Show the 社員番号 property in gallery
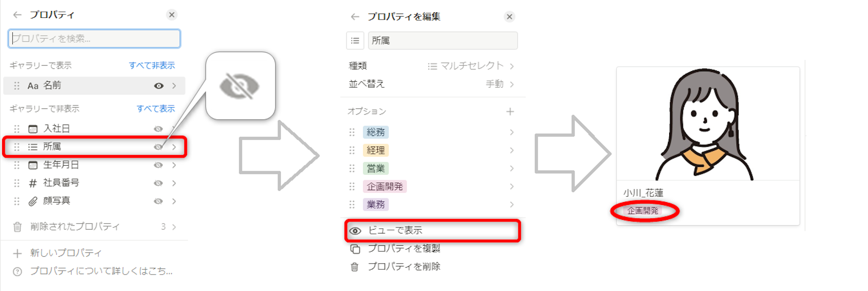 click(158, 183)
